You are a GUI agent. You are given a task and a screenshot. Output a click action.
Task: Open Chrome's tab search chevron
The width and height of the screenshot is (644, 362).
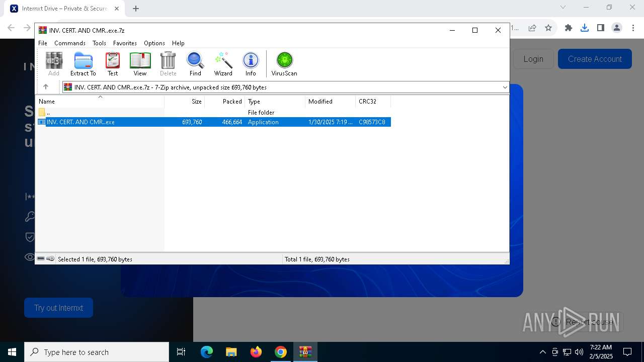(x=563, y=7)
